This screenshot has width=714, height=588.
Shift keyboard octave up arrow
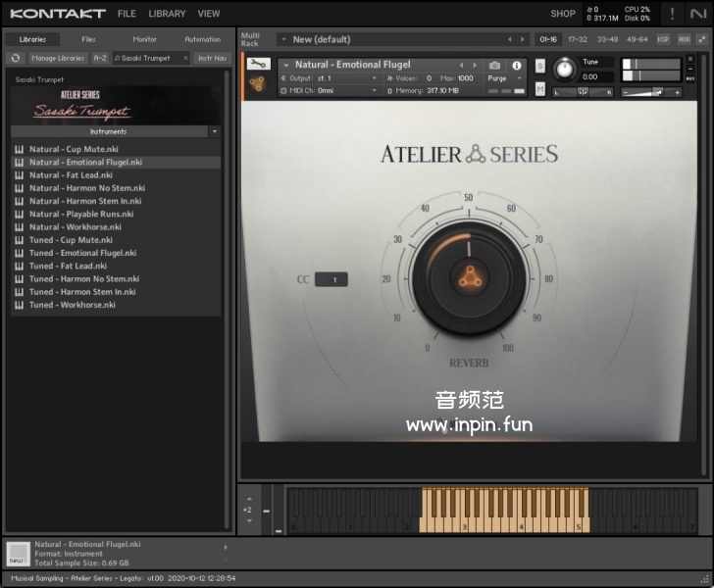point(249,499)
